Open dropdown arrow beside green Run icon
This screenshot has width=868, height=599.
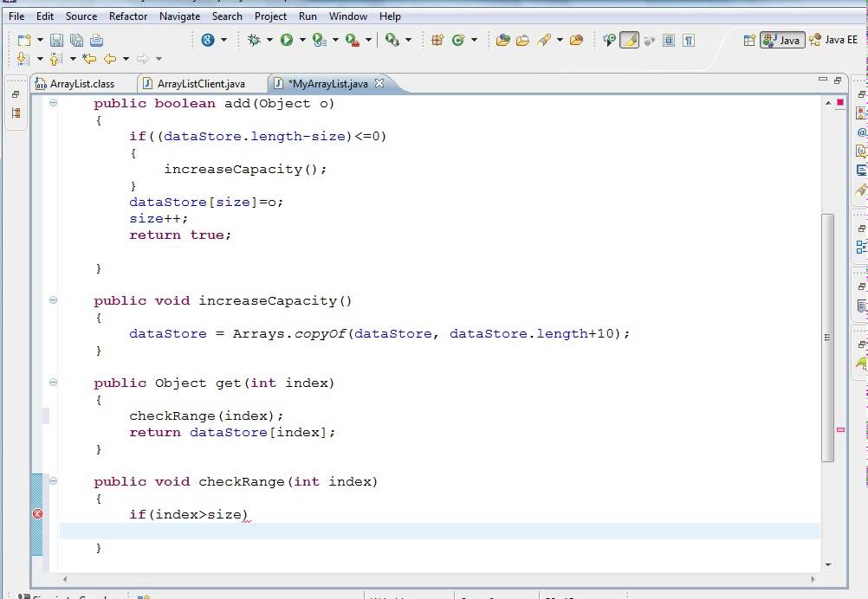302,40
